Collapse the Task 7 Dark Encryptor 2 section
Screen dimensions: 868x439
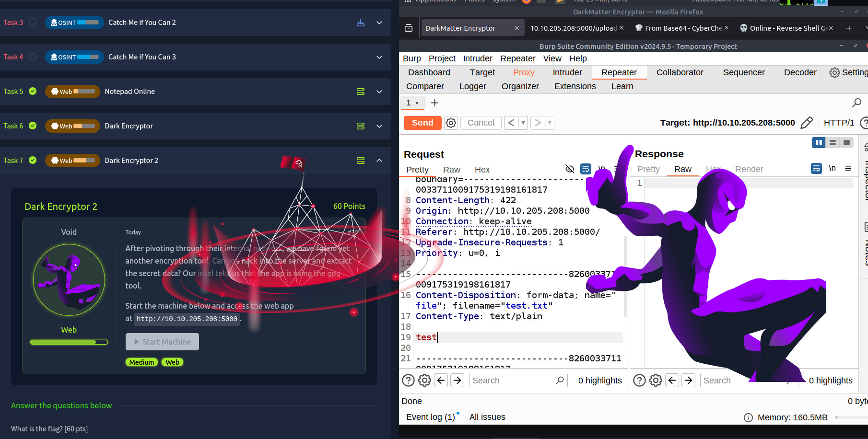(x=379, y=161)
